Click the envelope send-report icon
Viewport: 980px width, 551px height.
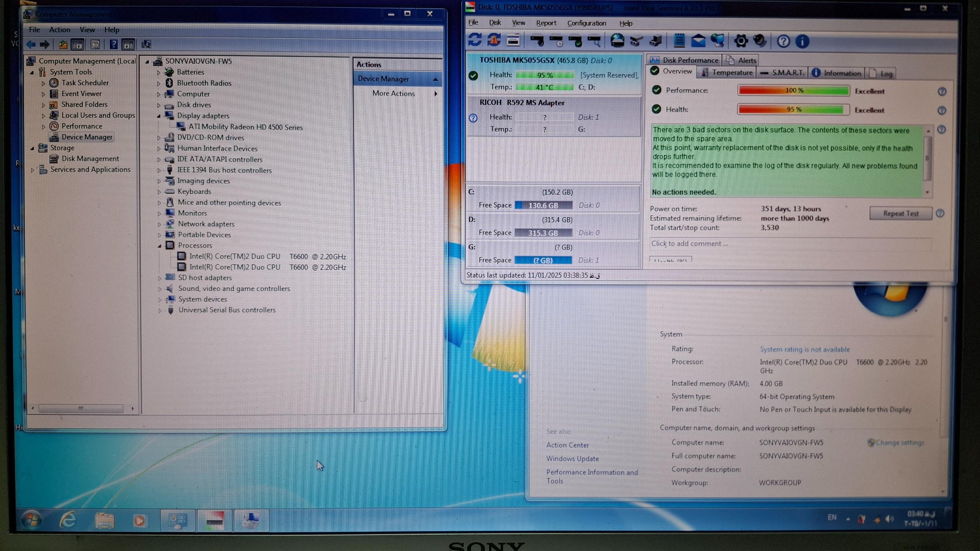(698, 41)
